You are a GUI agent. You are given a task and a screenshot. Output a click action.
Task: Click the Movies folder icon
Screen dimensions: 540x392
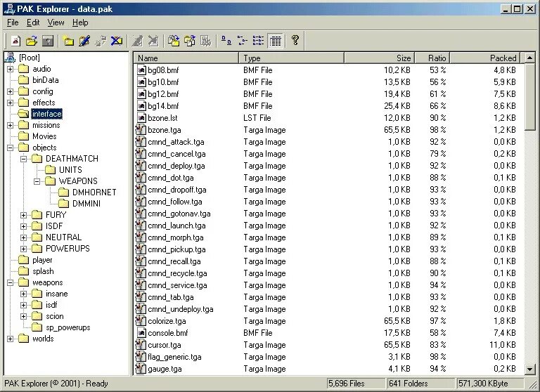pos(23,136)
